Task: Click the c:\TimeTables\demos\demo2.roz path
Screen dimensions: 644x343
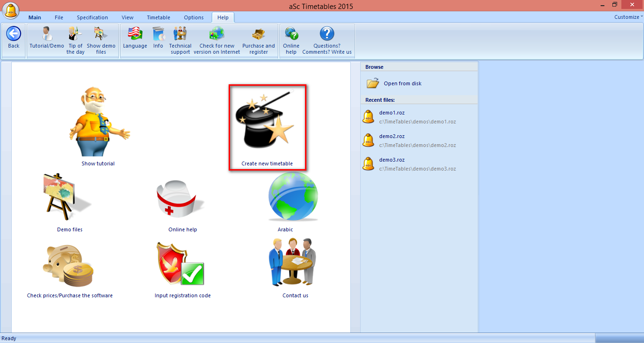Action: coord(418,145)
